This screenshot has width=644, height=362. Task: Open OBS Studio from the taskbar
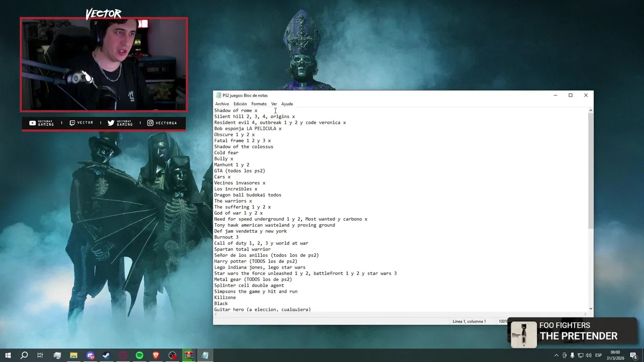173,355
